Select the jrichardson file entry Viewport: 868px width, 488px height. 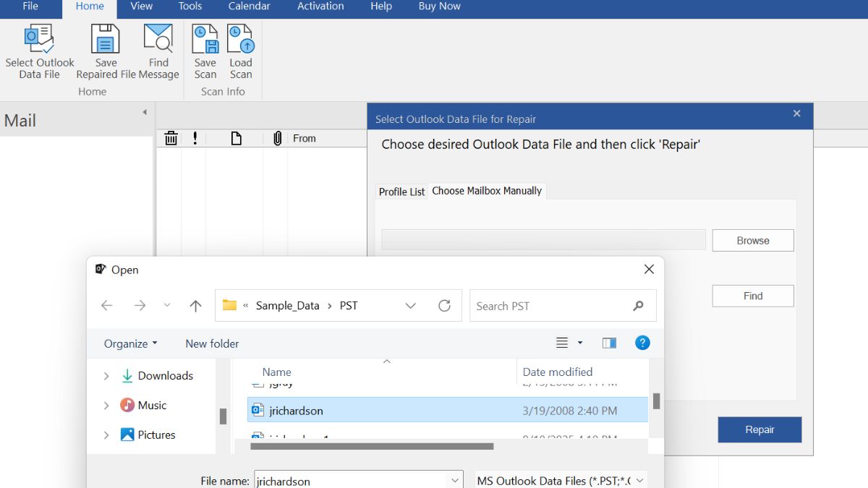(x=448, y=411)
